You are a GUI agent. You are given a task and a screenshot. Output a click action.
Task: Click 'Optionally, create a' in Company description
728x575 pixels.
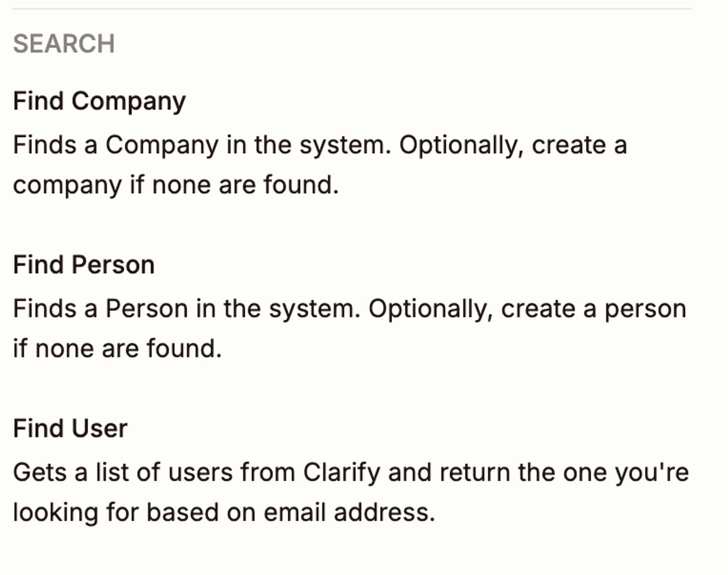click(x=514, y=145)
